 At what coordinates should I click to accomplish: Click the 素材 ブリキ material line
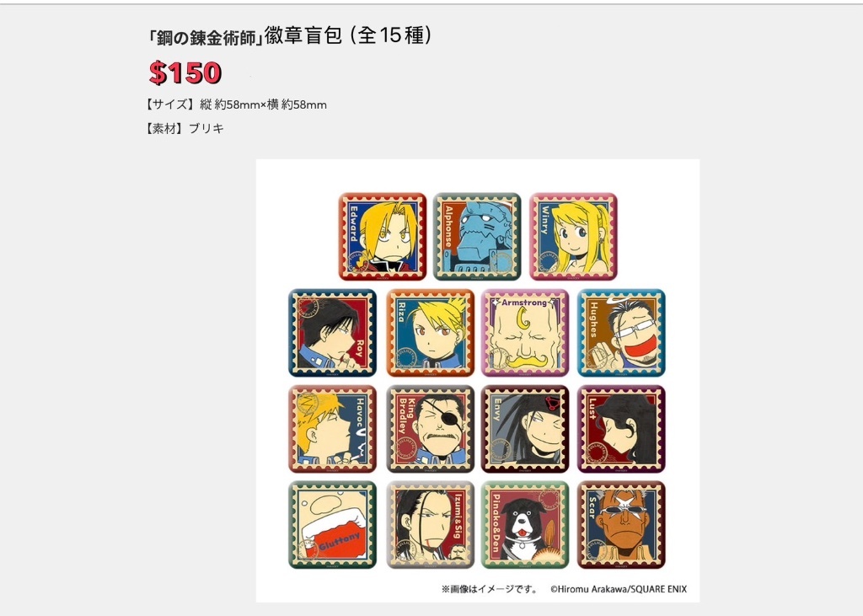coord(185,128)
